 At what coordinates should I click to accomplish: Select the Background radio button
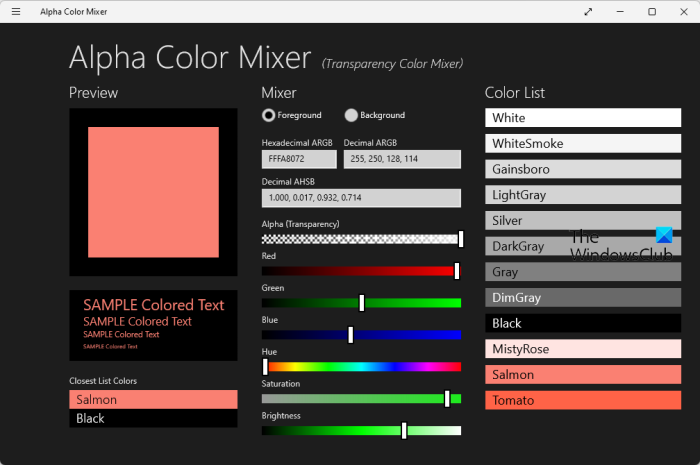351,115
